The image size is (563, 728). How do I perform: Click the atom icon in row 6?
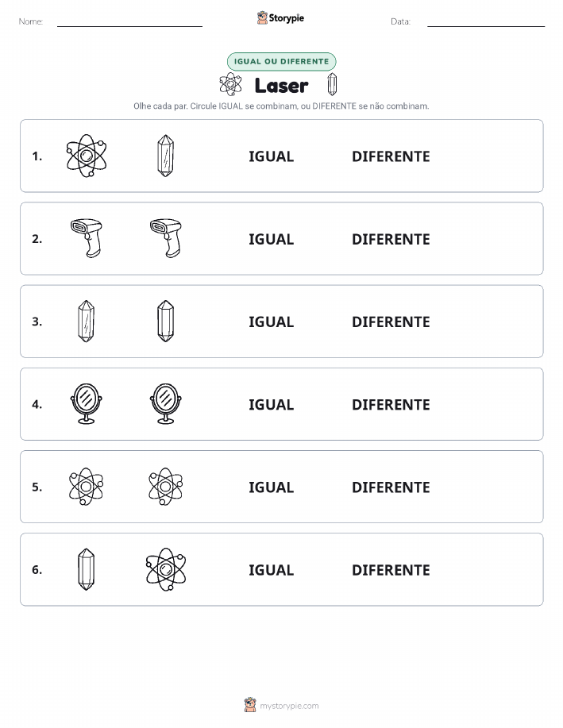[166, 569]
